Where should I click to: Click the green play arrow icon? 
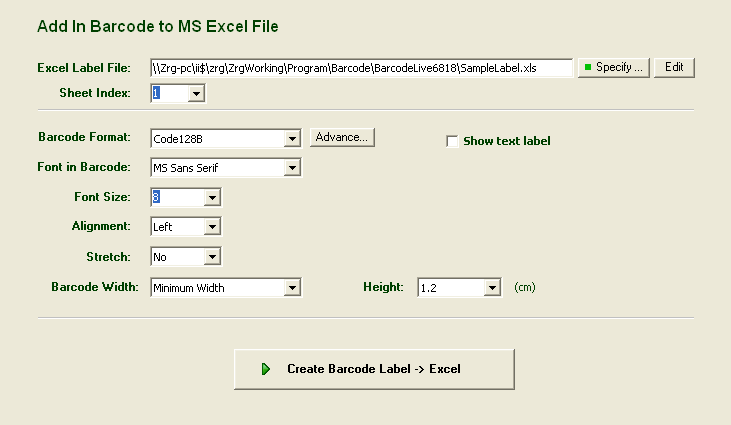pyautogui.click(x=266, y=369)
